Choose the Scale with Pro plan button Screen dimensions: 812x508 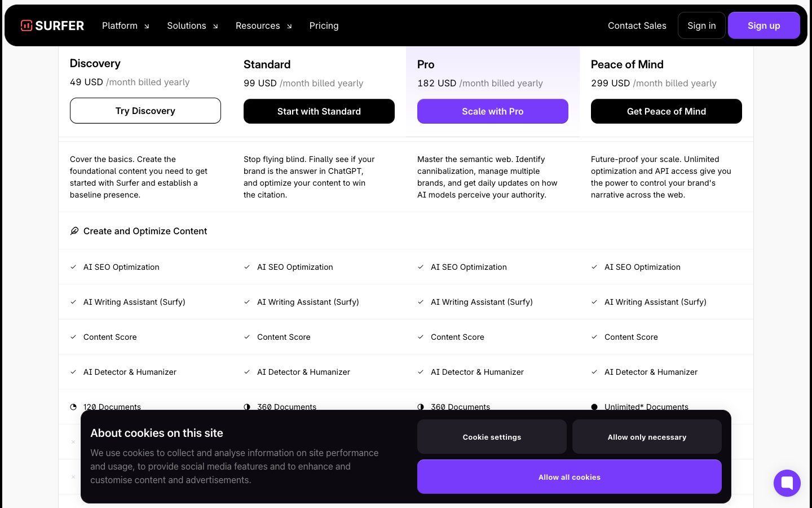coord(492,111)
